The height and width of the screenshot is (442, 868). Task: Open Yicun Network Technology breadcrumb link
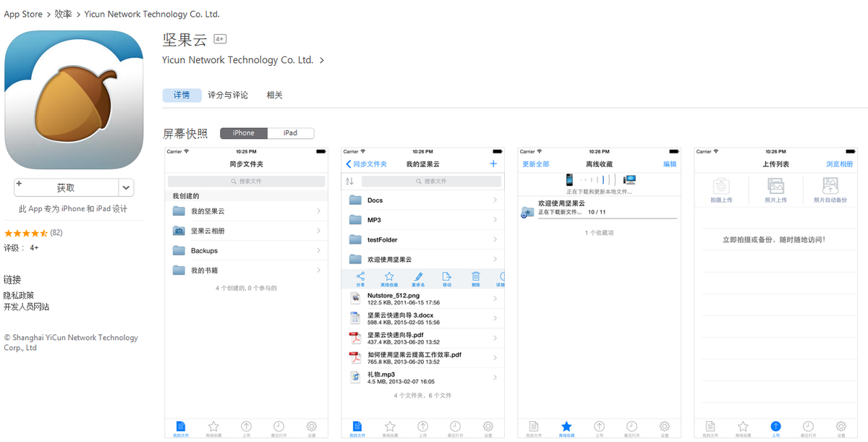click(x=152, y=14)
